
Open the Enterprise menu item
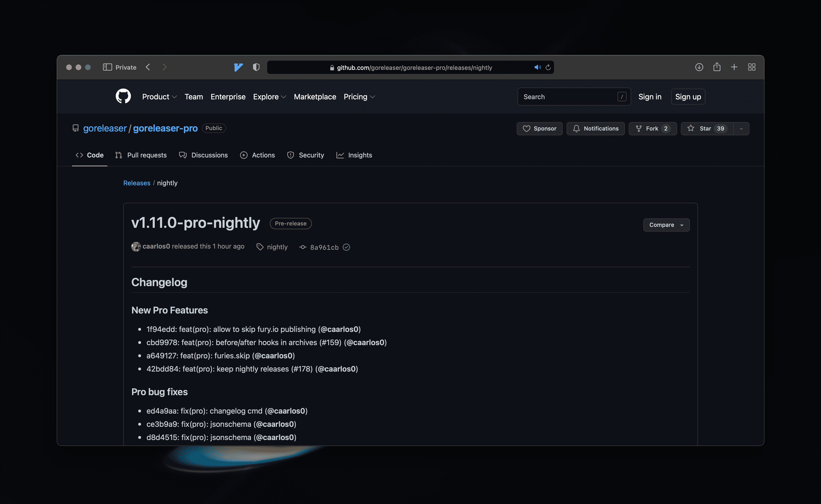pos(228,97)
